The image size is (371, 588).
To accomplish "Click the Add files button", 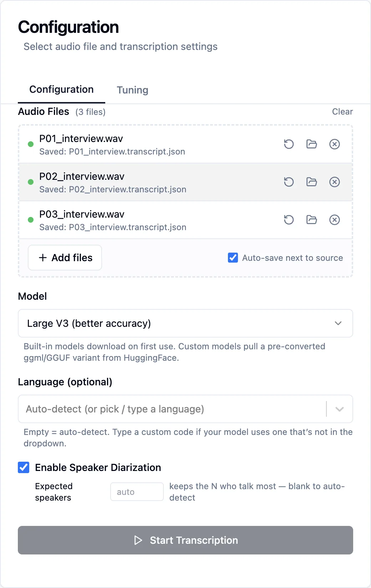I will click(65, 258).
